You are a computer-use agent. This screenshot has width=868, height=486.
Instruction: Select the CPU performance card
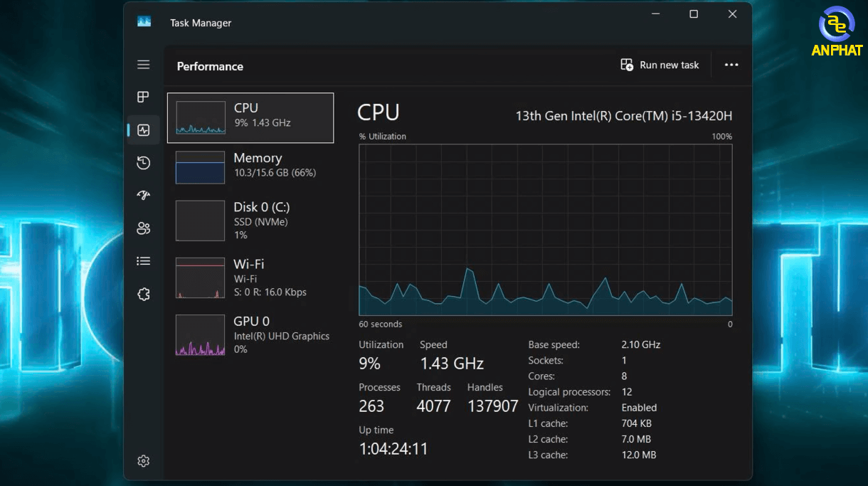point(250,118)
